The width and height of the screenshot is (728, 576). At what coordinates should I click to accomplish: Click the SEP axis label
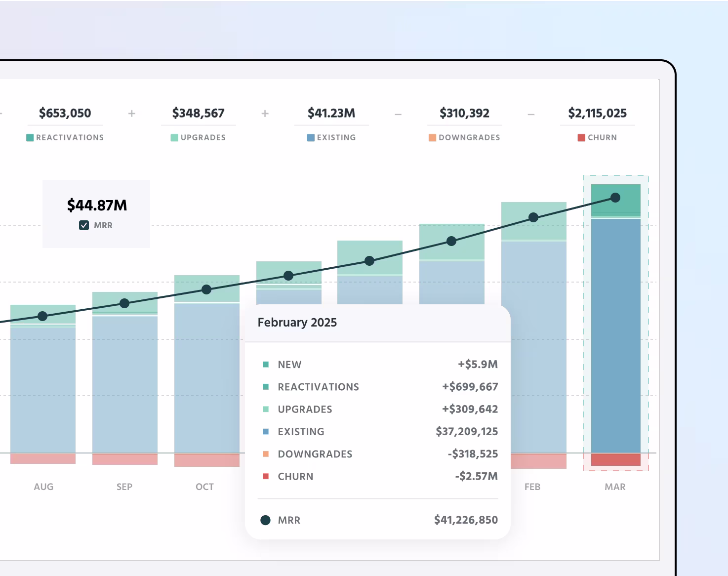click(124, 487)
